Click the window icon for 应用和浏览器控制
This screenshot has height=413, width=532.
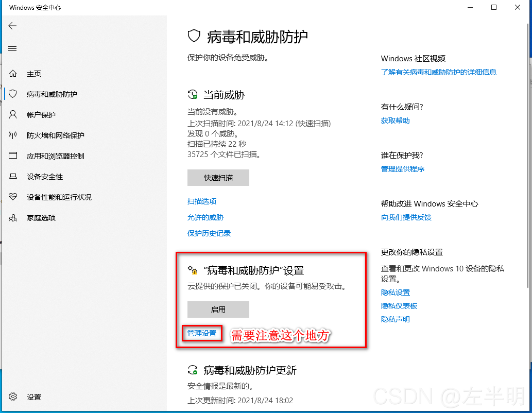tap(13, 156)
